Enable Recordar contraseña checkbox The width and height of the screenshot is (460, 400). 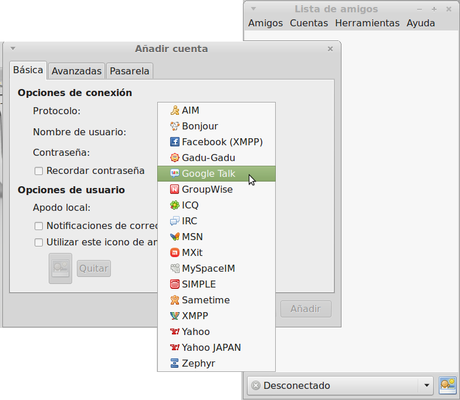click(x=39, y=171)
